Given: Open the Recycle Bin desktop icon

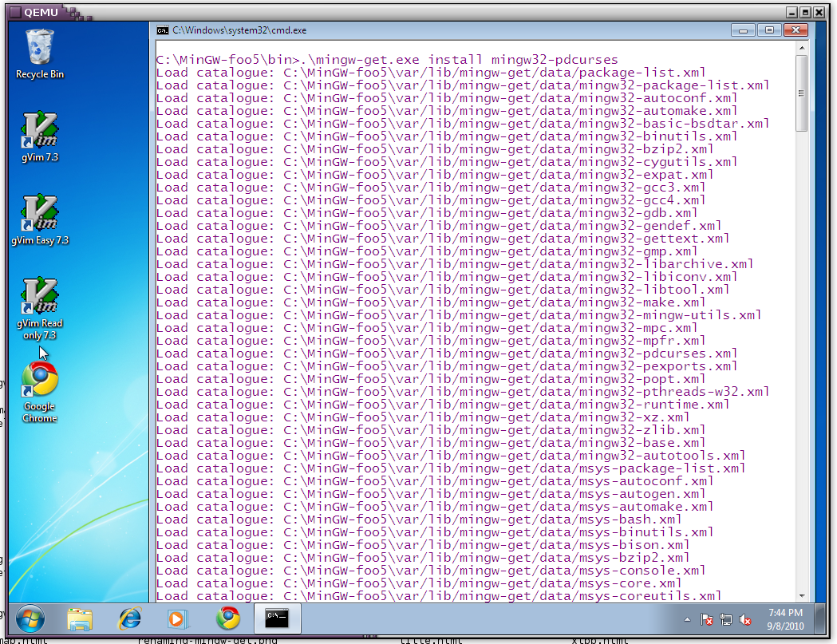Looking at the screenshot, I should 39,49.
